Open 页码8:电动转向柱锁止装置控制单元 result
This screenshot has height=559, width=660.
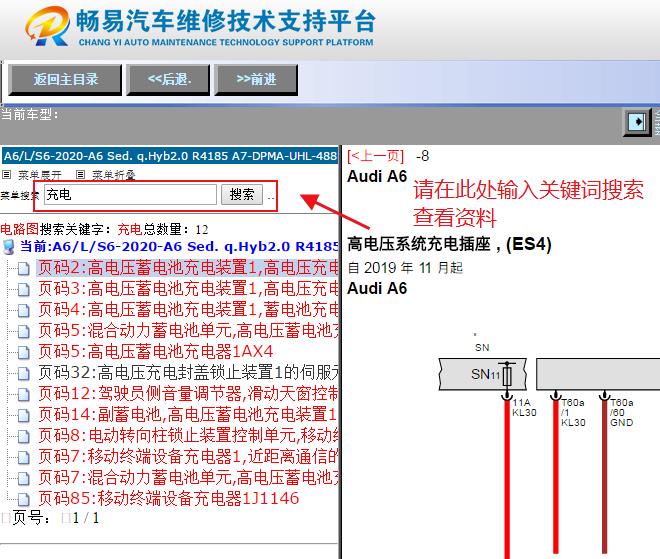[x=188, y=436]
